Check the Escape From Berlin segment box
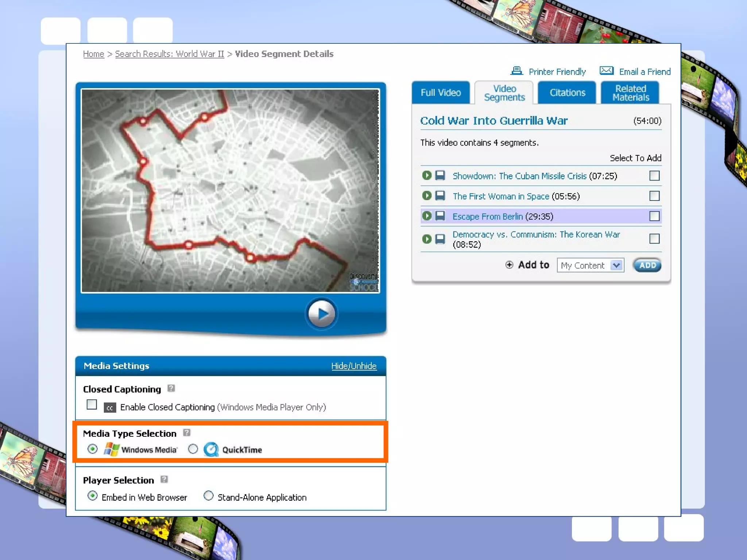747x560 pixels. pyautogui.click(x=654, y=216)
